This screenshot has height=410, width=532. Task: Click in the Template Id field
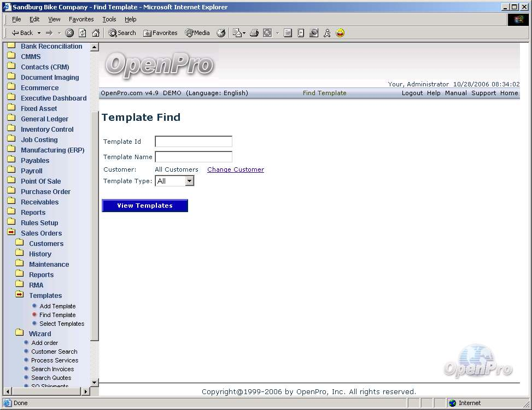click(194, 142)
